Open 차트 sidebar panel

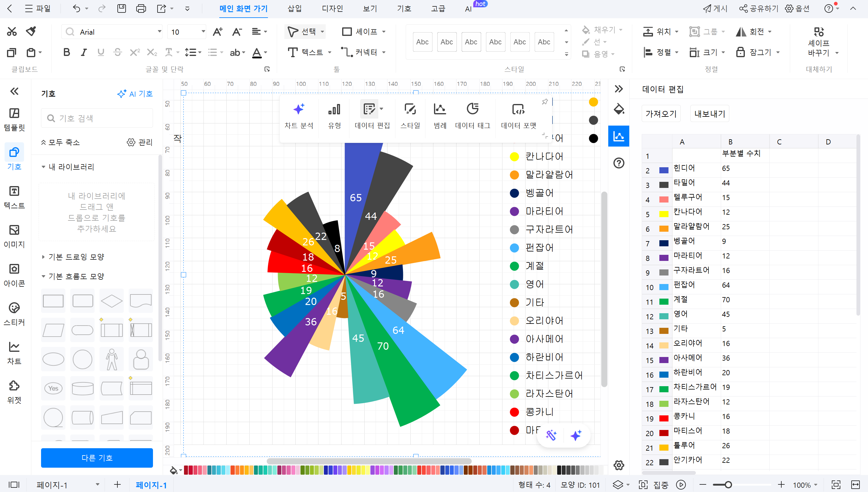pos(14,353)
